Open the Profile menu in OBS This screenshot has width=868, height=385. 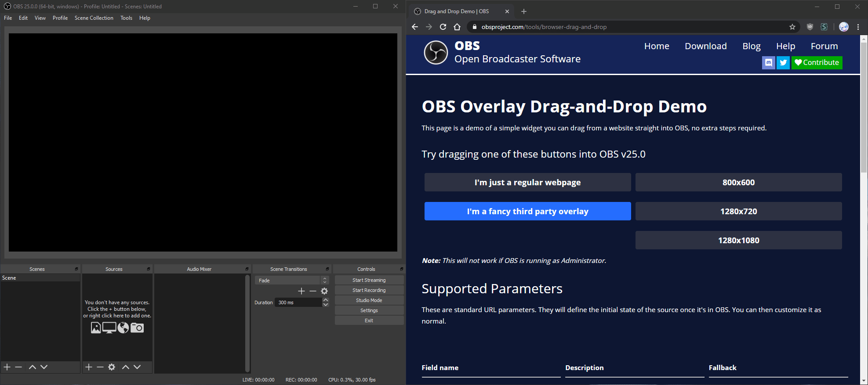point(60,18)
